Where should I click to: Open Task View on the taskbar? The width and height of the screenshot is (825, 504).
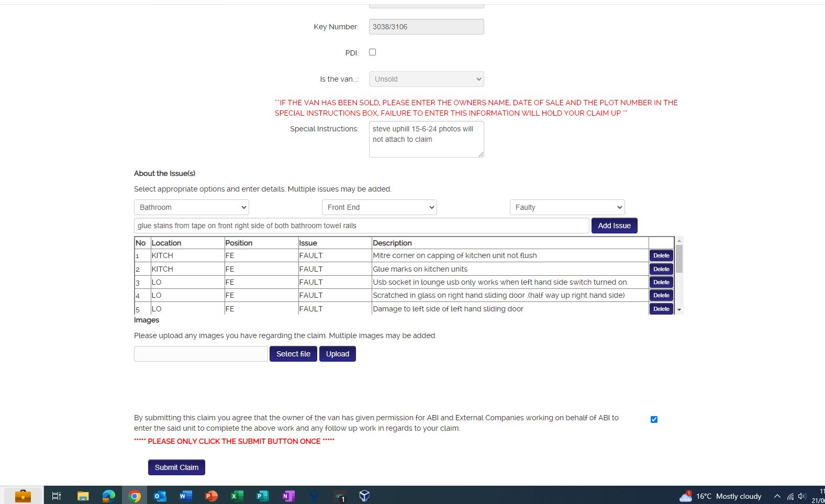[57, 496]
